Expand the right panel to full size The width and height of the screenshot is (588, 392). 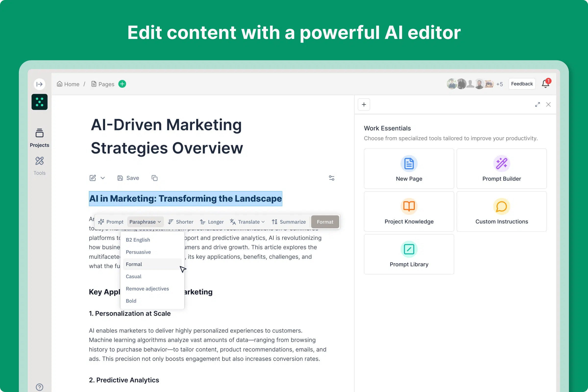[538, 105]
